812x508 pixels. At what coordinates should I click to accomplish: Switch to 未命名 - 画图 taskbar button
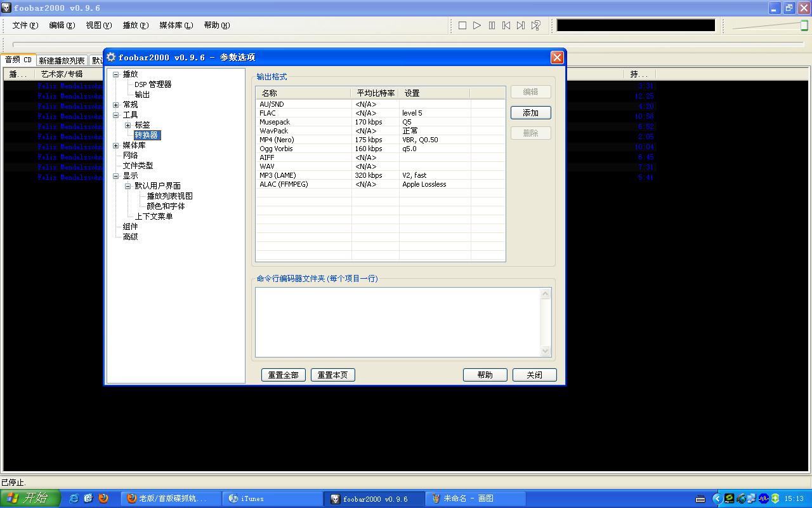tap(476, 498)
